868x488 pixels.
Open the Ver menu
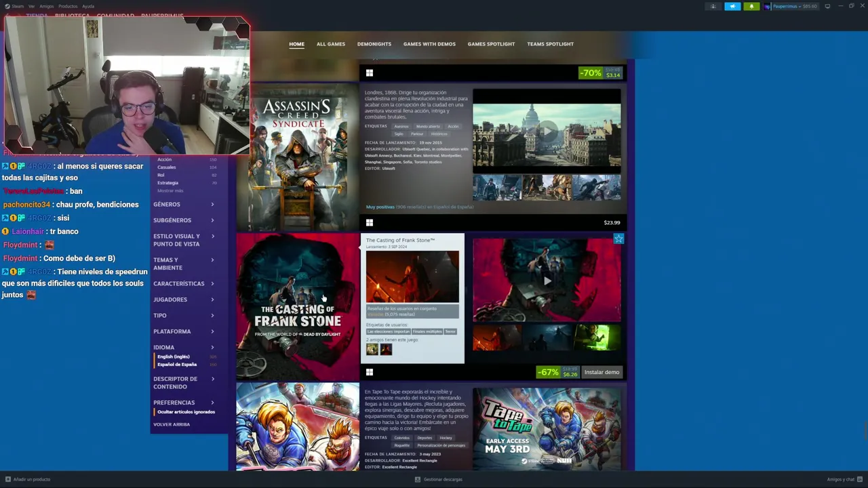(x=31, y=6)
